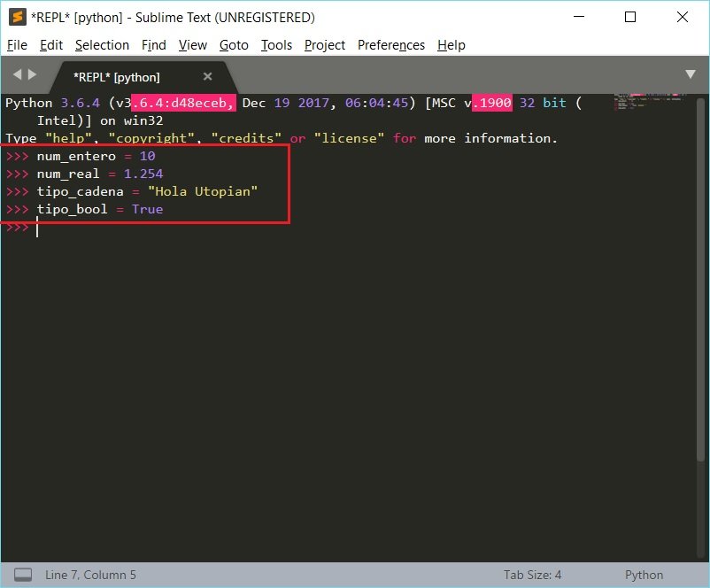The image size is (710, 588).
Task: Open the Help menu
Action: coord(451,45)
